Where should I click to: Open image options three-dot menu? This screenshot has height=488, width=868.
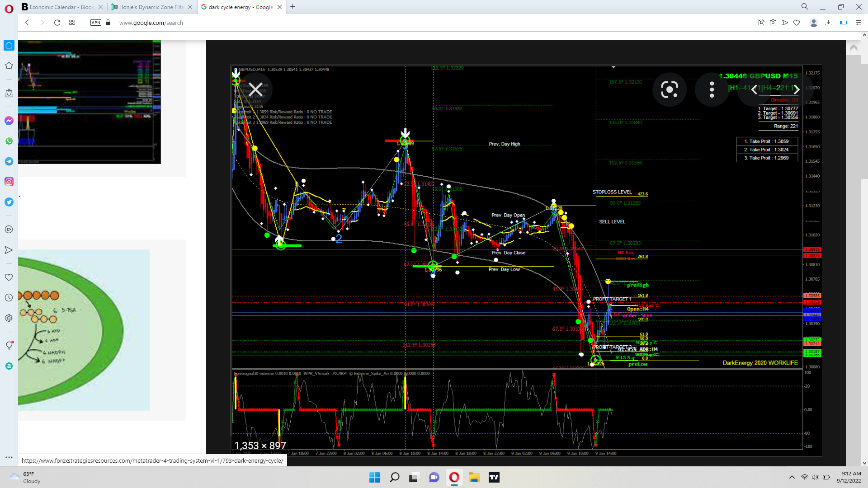(x=712, y=89)
